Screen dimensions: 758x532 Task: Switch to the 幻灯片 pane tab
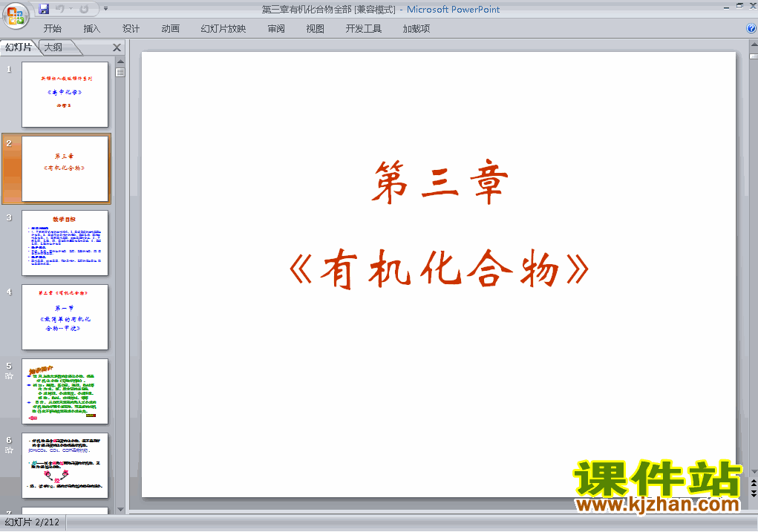pos(19,47)
